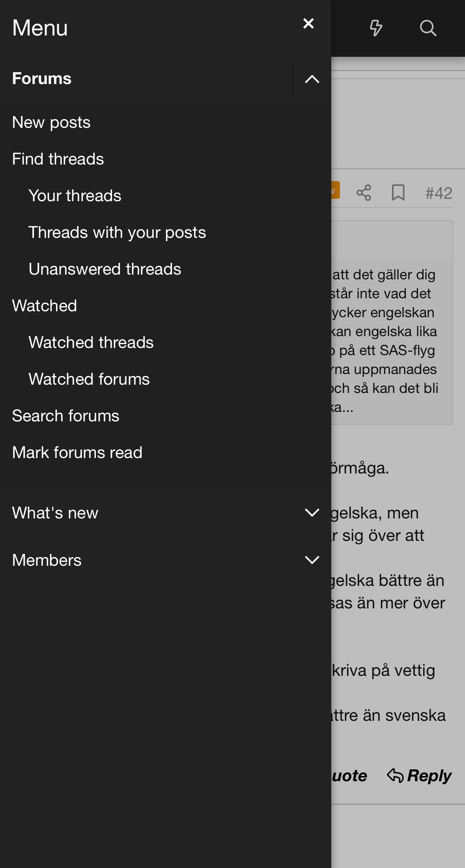Expand the Members submenu arrow
The width and height of the screenshot is (465, 868).
pos(312,560)
